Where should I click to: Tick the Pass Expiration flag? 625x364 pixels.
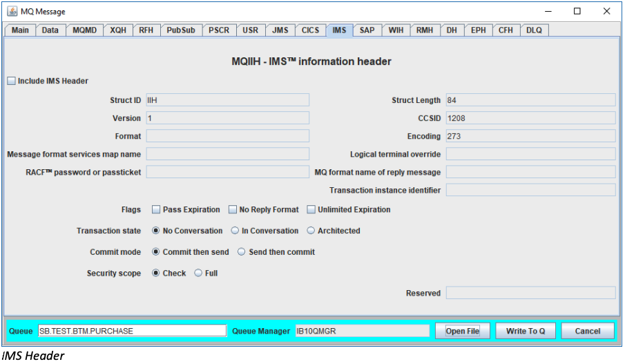pos(156,210)
